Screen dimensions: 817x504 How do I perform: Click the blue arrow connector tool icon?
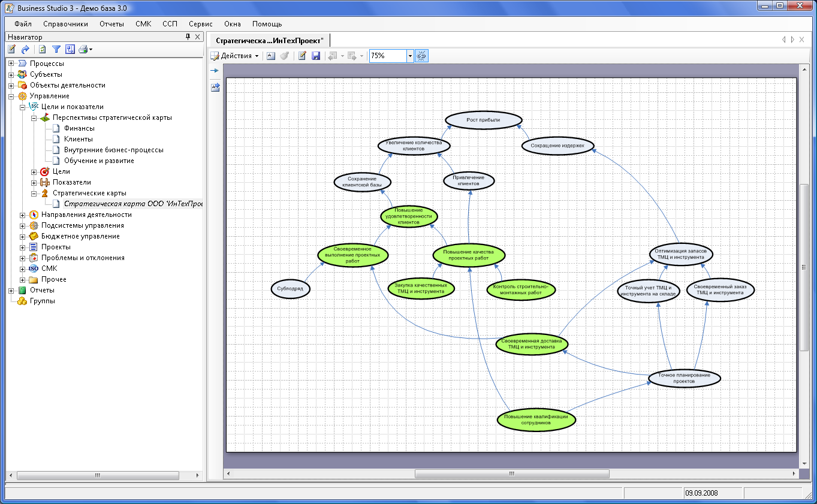215,71
